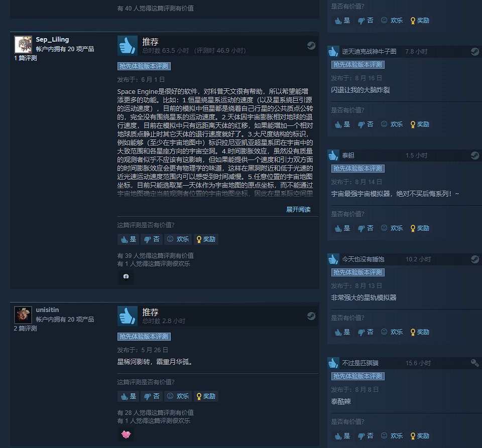Open unisitin's 2 篇评测 reviews link

pyautogui.click(x=25, y=328)
